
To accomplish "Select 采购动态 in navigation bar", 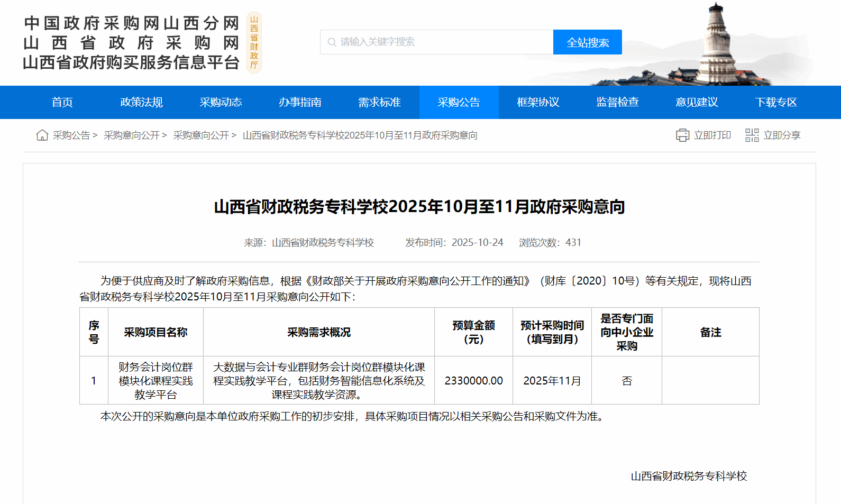I will (x=221, y=103).
